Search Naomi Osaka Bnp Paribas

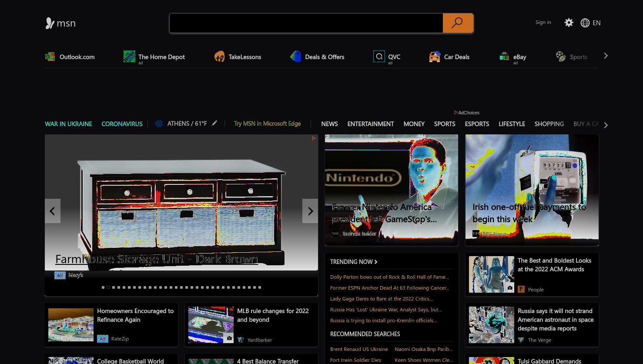point(423,349)
